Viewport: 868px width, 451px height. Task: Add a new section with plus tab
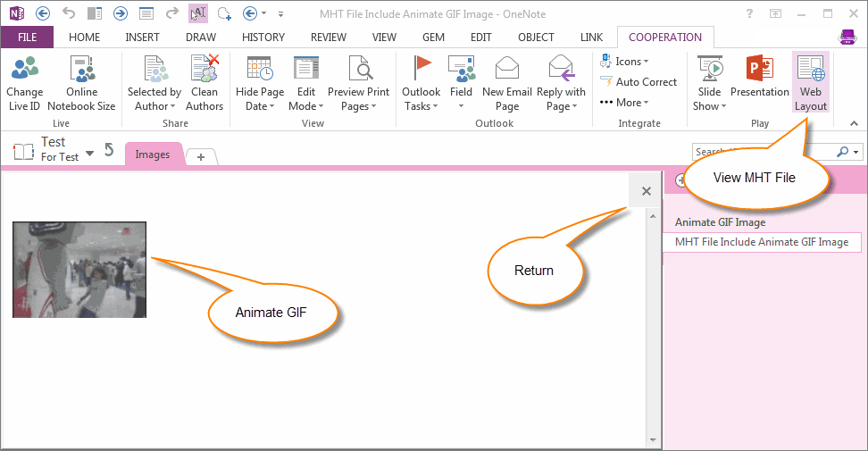(x=201, y=157)
